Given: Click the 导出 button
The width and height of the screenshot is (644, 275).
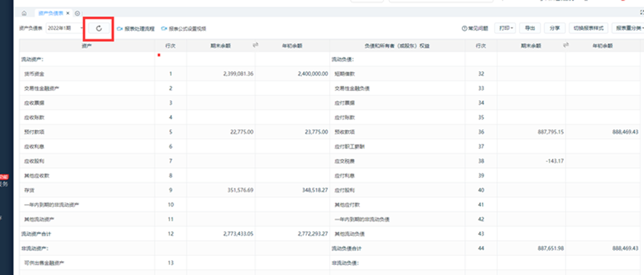Looking at the screenshot, I should pos(530,28).
